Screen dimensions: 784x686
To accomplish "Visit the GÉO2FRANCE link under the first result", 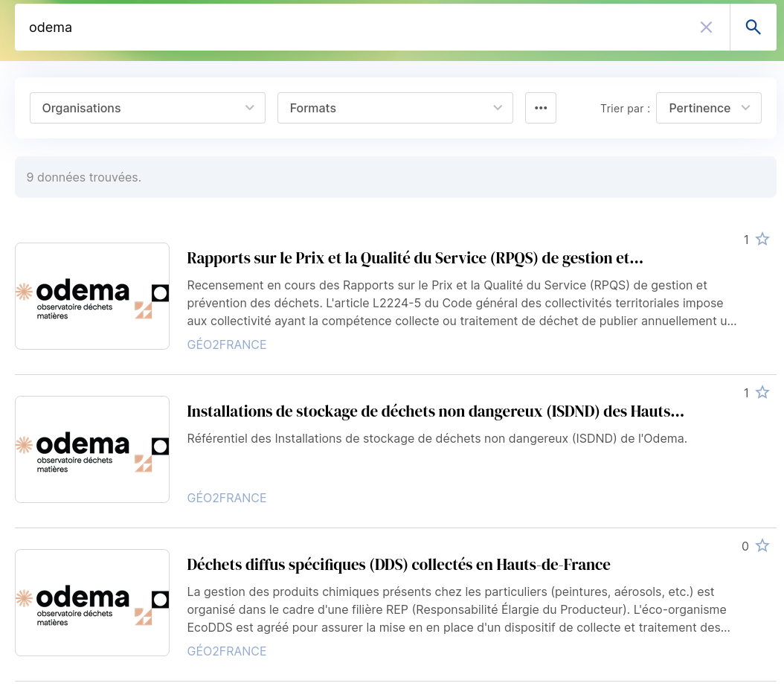I will (x=227, y=344).
